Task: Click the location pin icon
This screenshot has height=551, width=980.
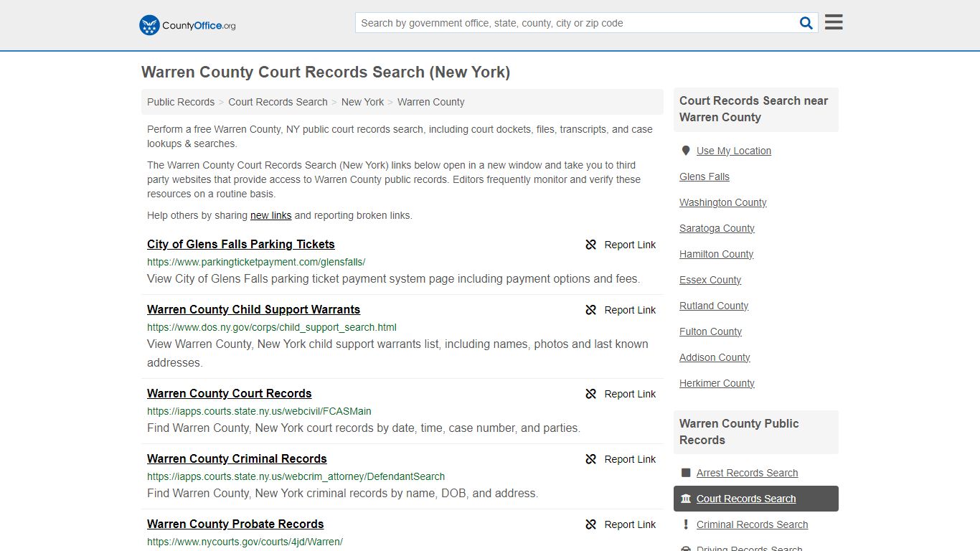Action: (x=686, y=151)
